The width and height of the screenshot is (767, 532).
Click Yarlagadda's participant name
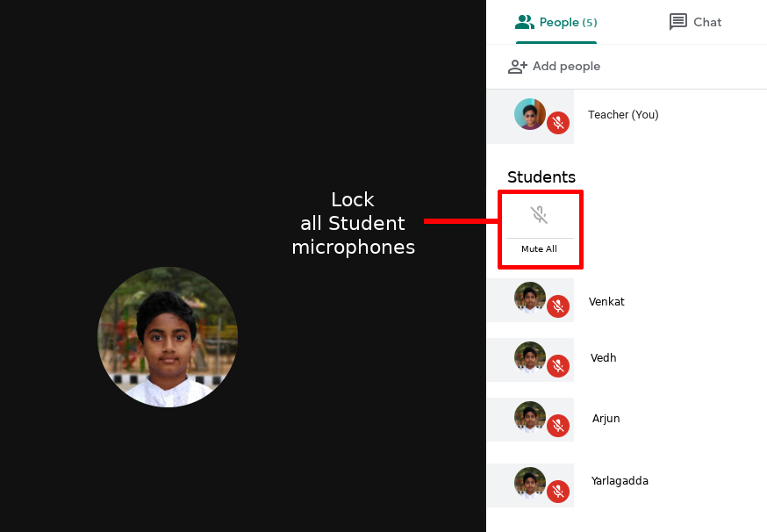[620, 481]
